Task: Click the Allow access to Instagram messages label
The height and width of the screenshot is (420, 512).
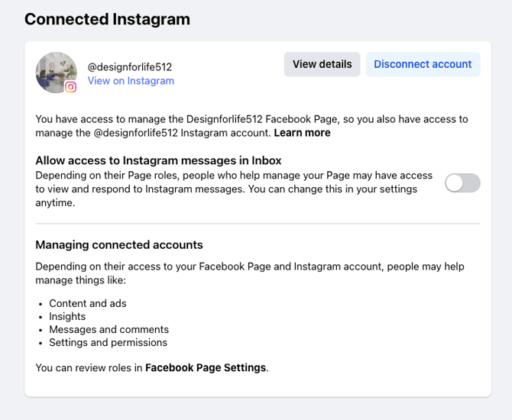Action: [158, 160]
